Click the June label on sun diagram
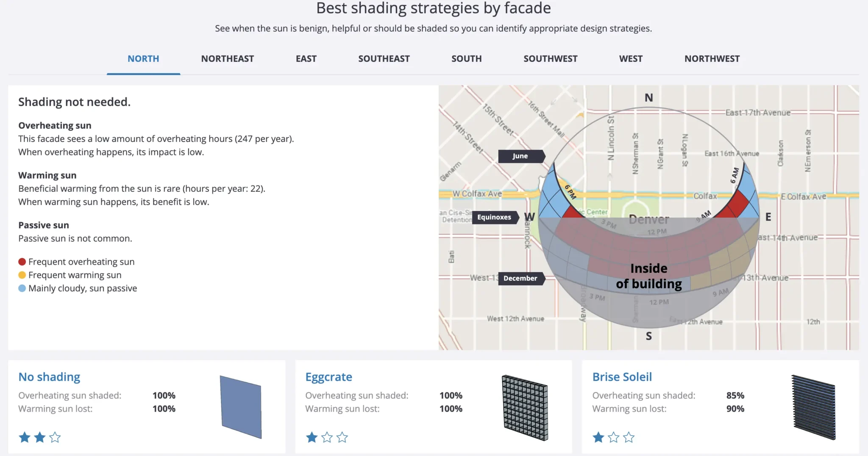 click(520, 156)
